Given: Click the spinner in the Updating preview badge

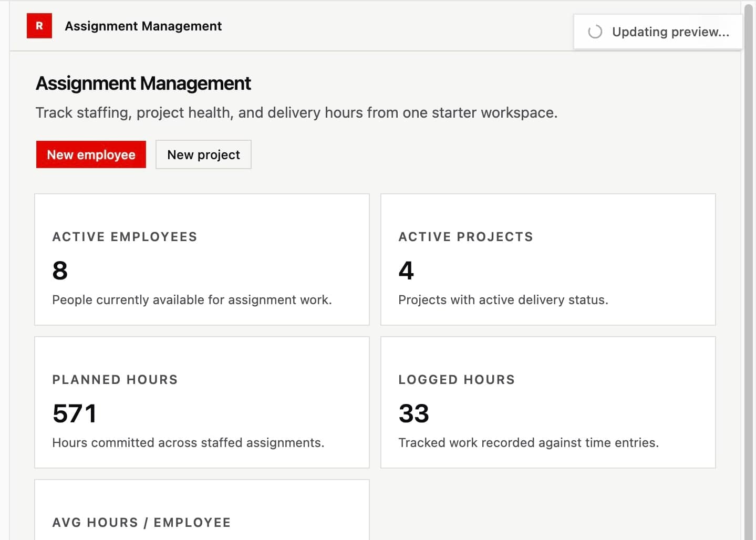Looking at the screenshot, I should pyautogui.click(x=595, y=32).
